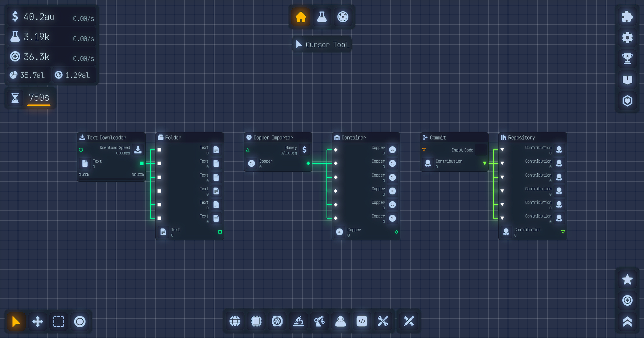The height and width of the screenshot is (338, 644).
Task: Select the CPU chip toolbar icon
Action: [256, 321]
